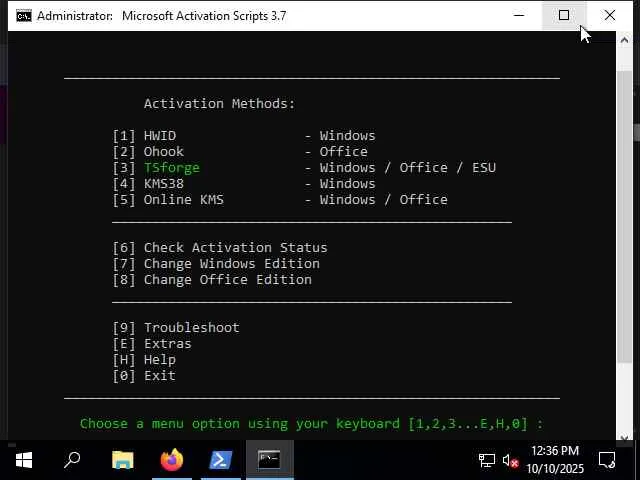This screenshot has height=480, width=640.
Task: Open Firefox from the taskbar
Action: pyautogui.click(x=172, y=460)
